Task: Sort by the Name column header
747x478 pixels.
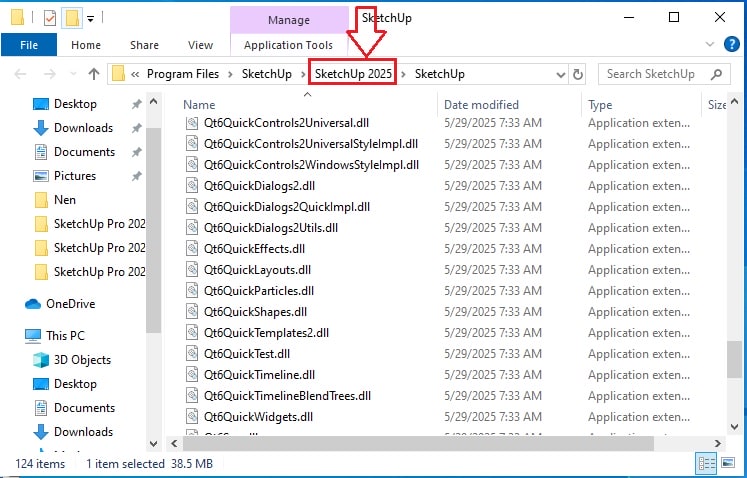Action: click(x=199, y=105)
